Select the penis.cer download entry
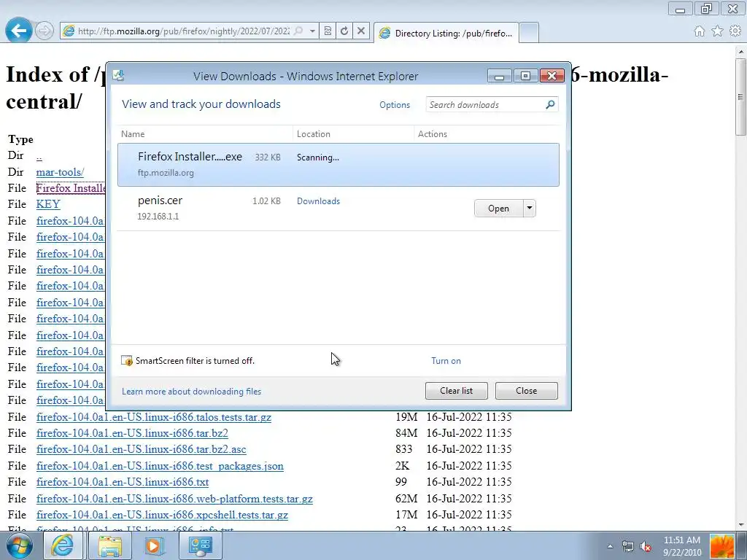The width and height of the screenshot is (747, 560). [x=338, y=208]
